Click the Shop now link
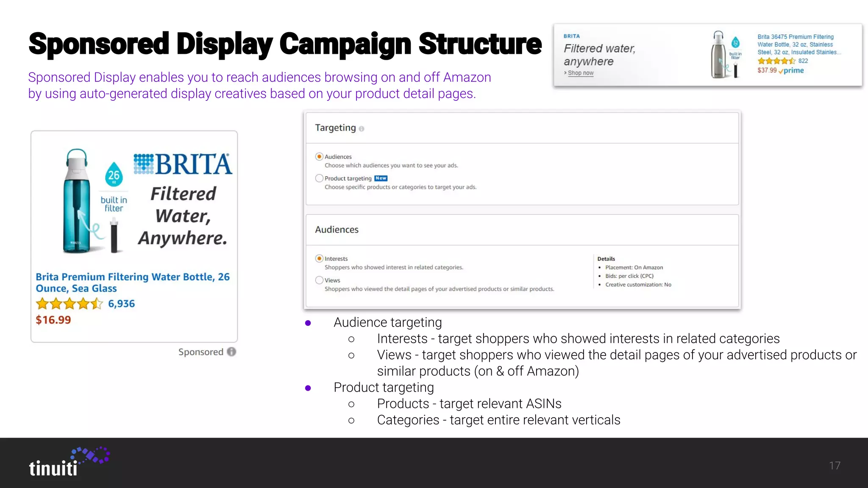The height and width of the screenshot is (488, 868). 580,73
